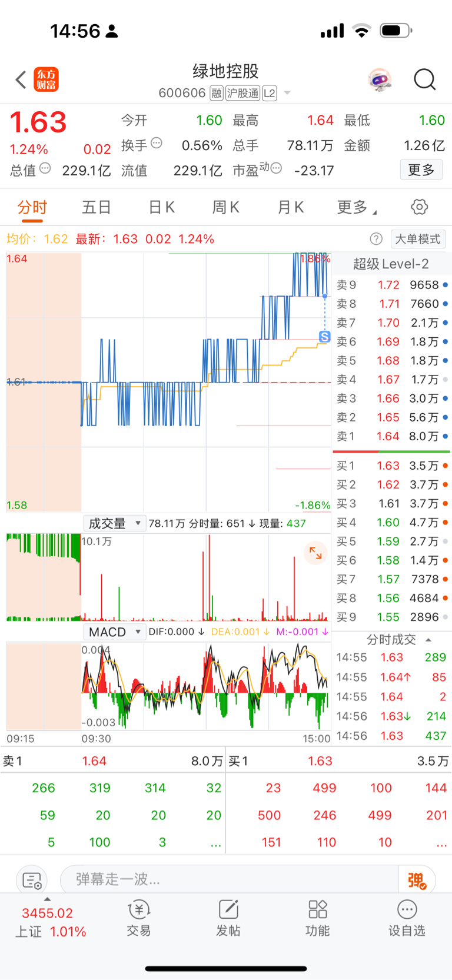Tap the MACD histogram chart
This screenshot has width=452, height=980.
click(x=168, y=686)
